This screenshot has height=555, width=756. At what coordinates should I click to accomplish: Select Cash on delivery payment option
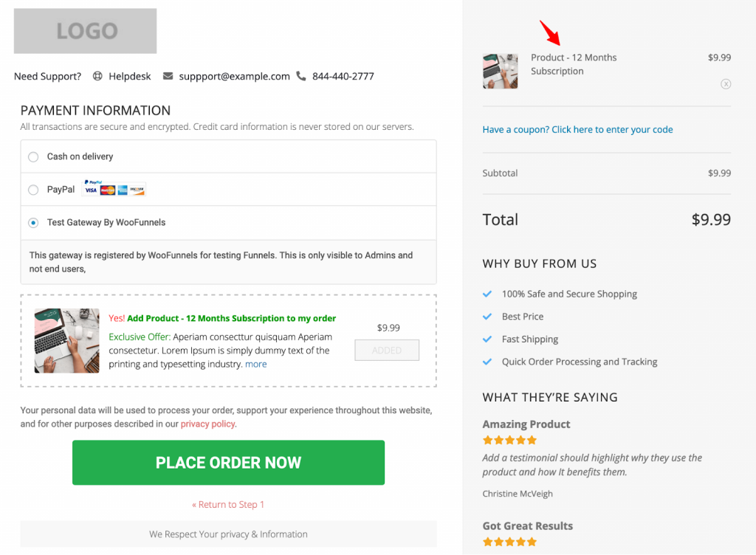33,157
